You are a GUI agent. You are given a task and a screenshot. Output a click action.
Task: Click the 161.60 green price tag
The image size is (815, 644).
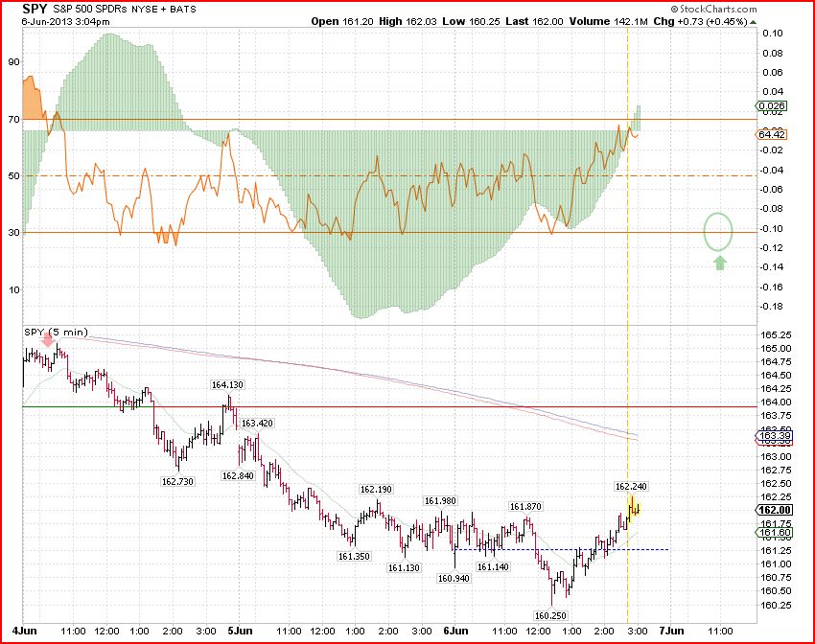click(774, 532)
